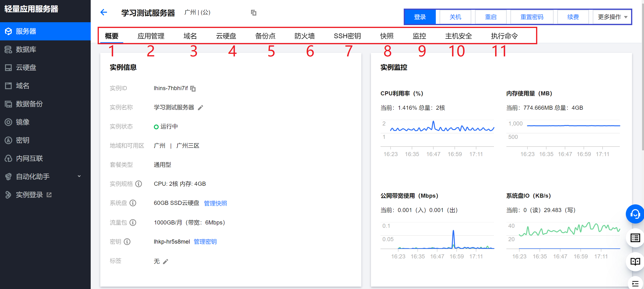The image size is (644, 289).
Task: Open sidebar 域名 section
Action: click(x=45, y=86)
